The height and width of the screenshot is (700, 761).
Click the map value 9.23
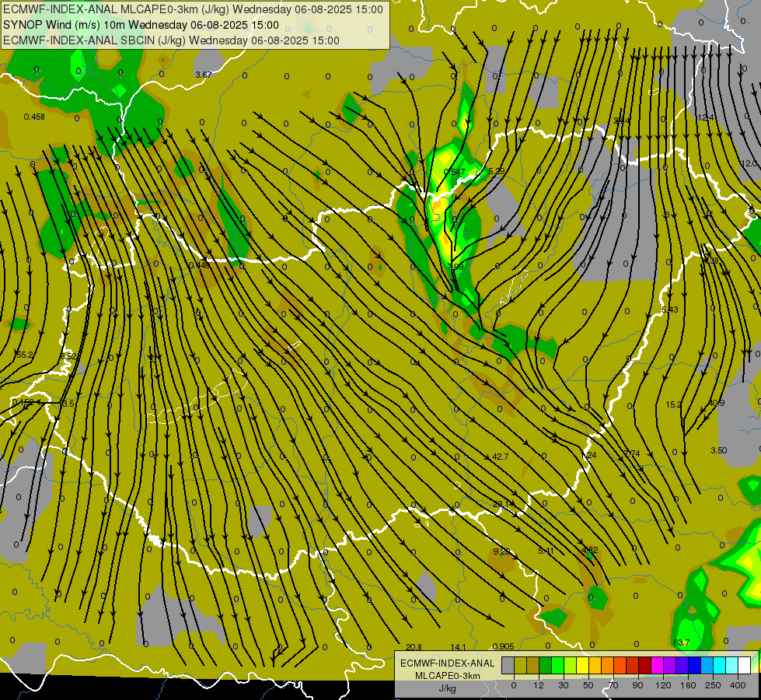(502, 551)
